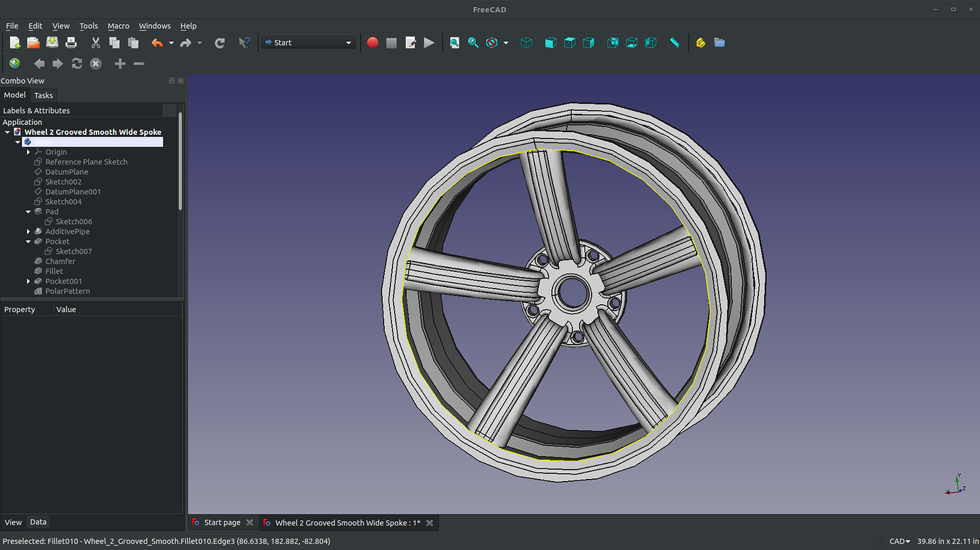Switch to the Tasks tab

pyautogui.click(x=43, y=95)
